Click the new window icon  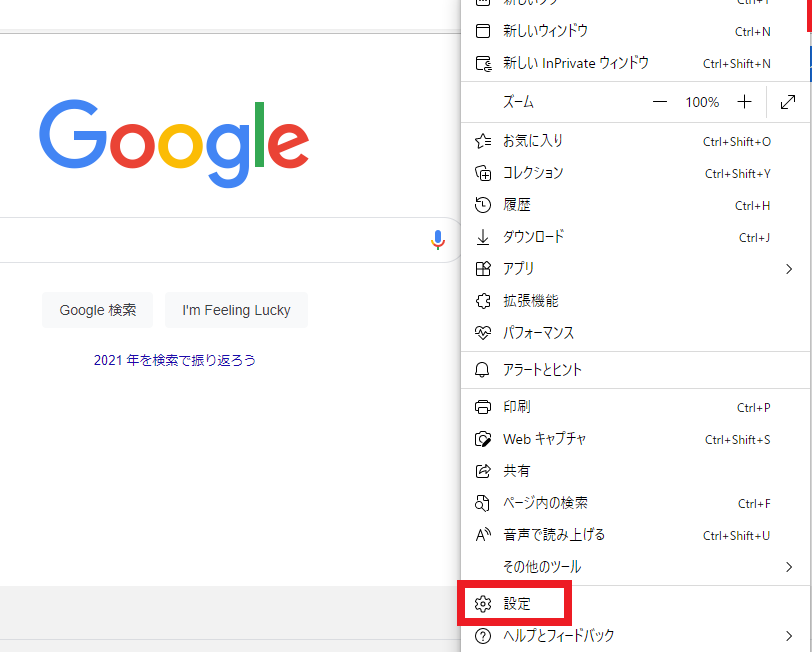pyautogui.click(x=483, y=31)
